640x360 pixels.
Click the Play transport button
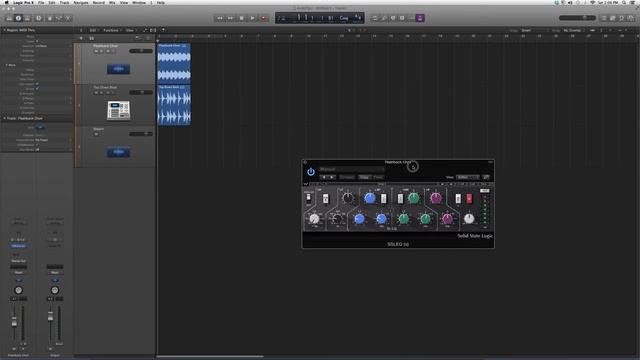tap(253, 18)
